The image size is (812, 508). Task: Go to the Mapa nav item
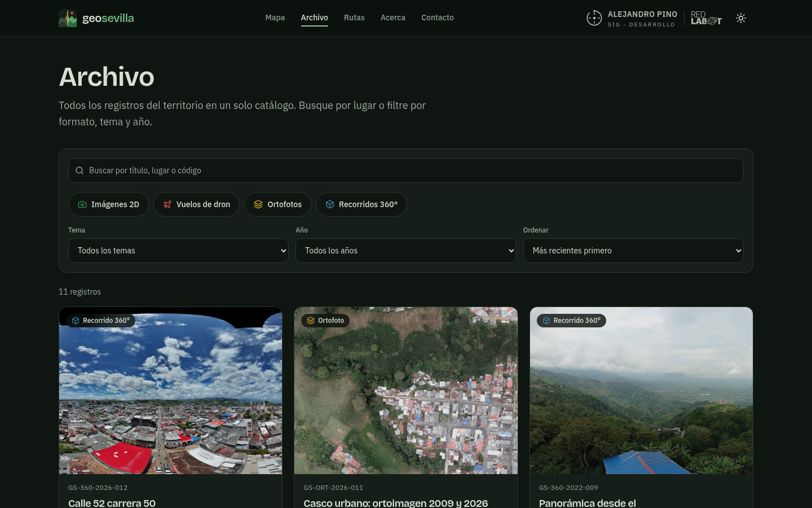pos(275,17)
